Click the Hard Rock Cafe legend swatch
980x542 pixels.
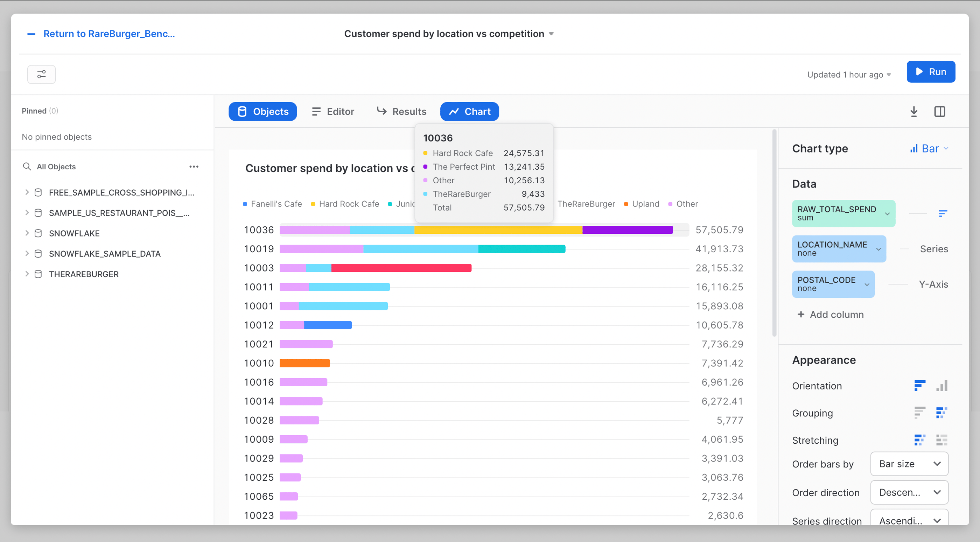click(x=313, y=204)
